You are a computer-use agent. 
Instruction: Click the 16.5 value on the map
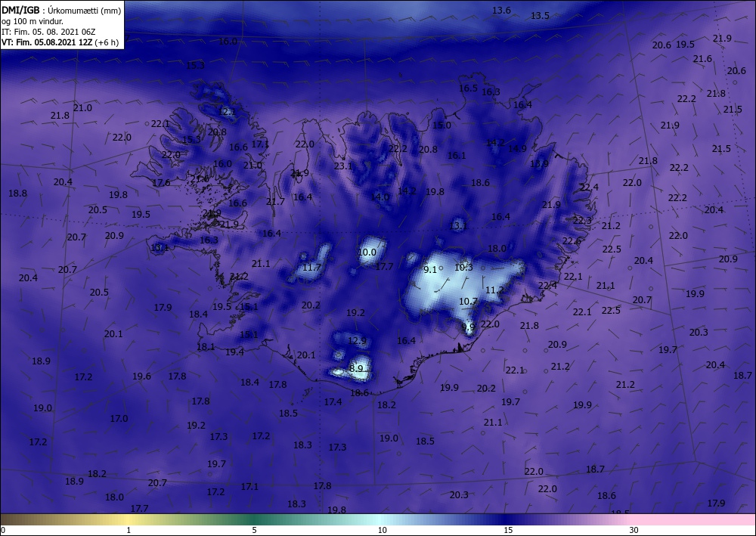(x=468, y=88)
